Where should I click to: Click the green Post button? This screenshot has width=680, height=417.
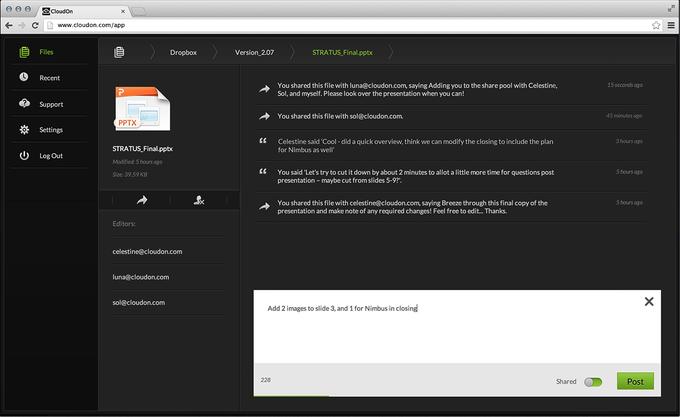point(635,381)
